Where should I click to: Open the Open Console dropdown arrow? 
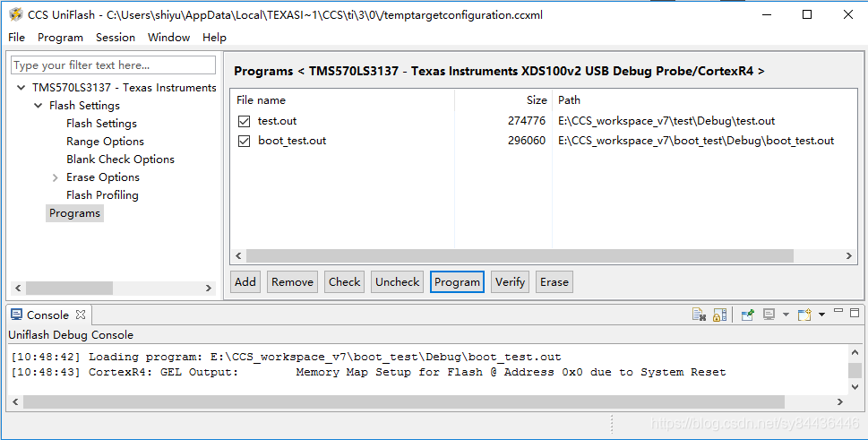[821, 315]
